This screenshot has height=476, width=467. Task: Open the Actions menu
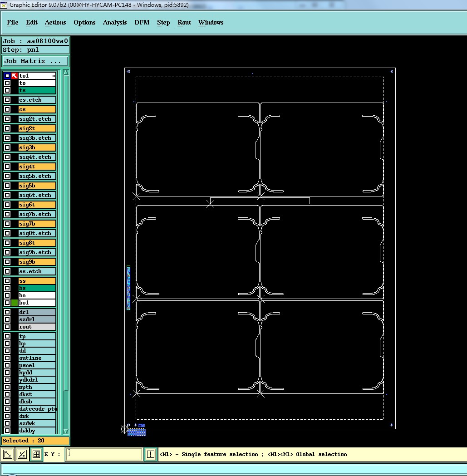[55, 23]
